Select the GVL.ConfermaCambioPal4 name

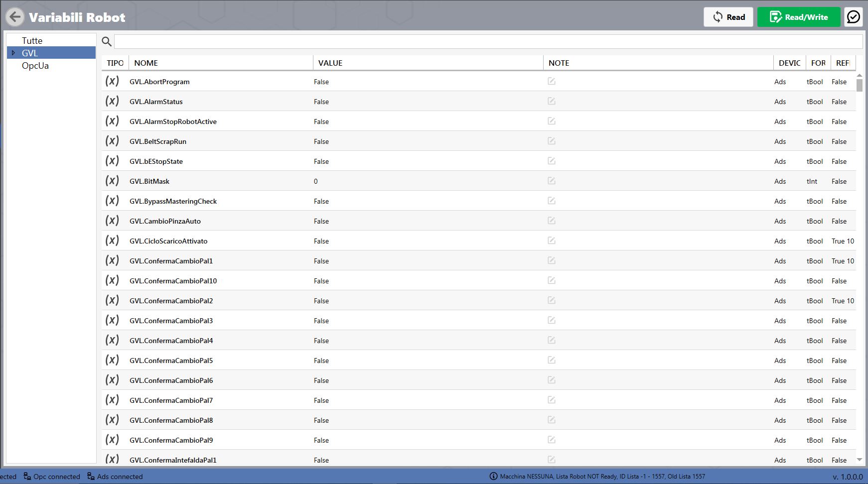[171, 341]
